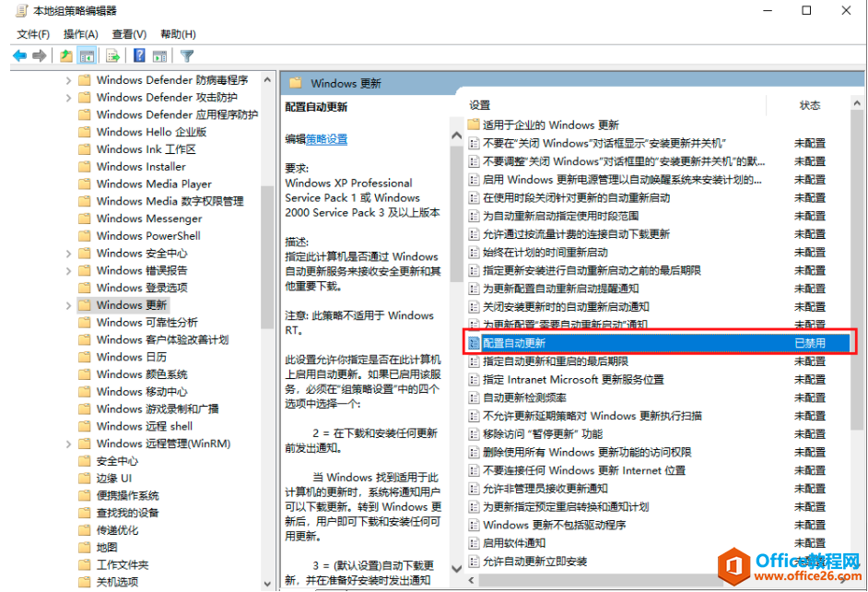The image size is (868, 592).
Task: Toggle the Show/Hide console tree icon
Action: pos(87,56)
